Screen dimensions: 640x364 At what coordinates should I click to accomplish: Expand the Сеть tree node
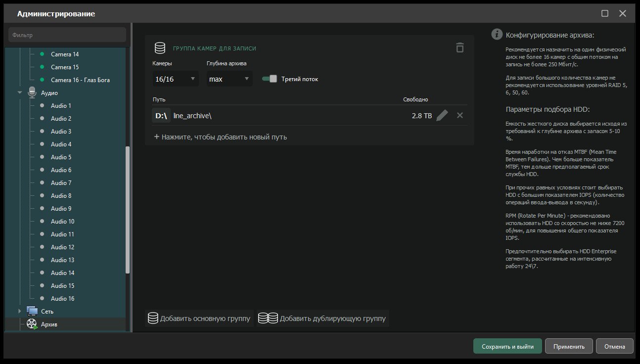point(20,311)
